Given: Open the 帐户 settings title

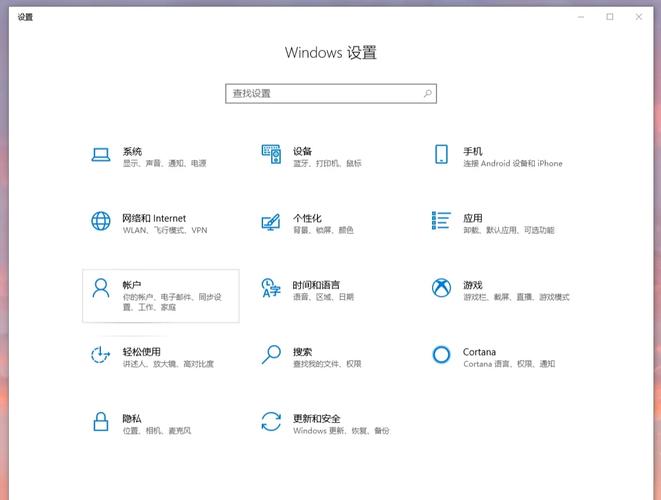Looking at the screenshot, I should click(x=132, y=285).
